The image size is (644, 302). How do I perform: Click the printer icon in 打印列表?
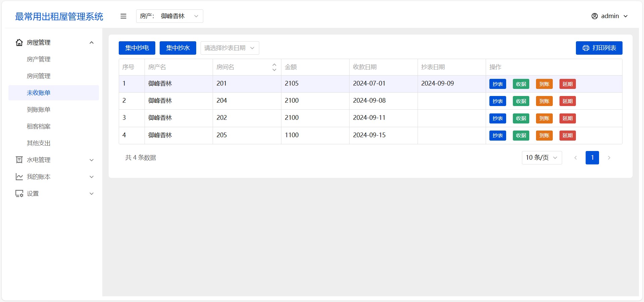tap(586, 48)
